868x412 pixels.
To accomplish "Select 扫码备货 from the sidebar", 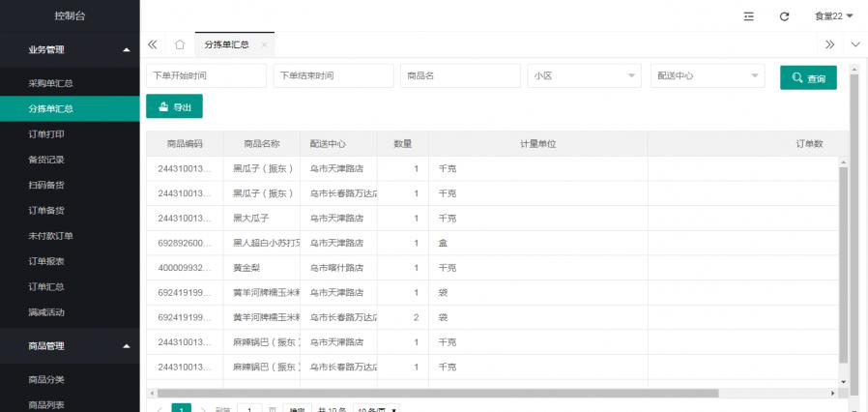I will 46,185.
